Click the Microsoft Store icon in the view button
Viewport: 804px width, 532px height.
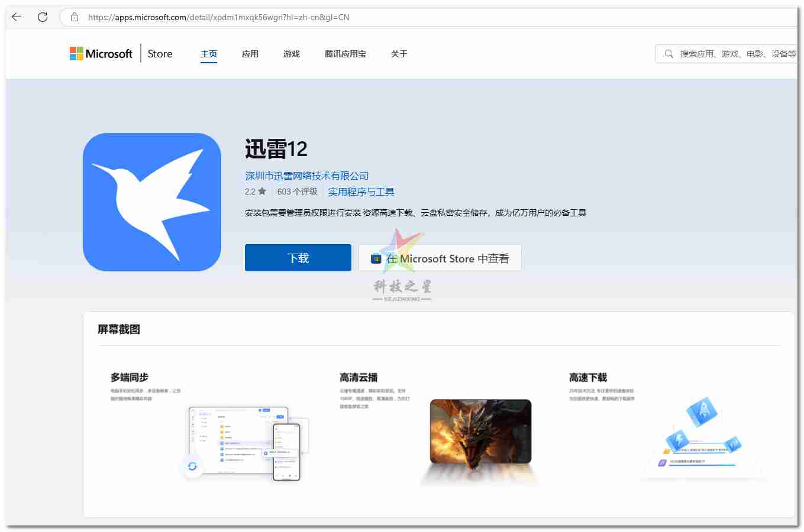point(375,258)
